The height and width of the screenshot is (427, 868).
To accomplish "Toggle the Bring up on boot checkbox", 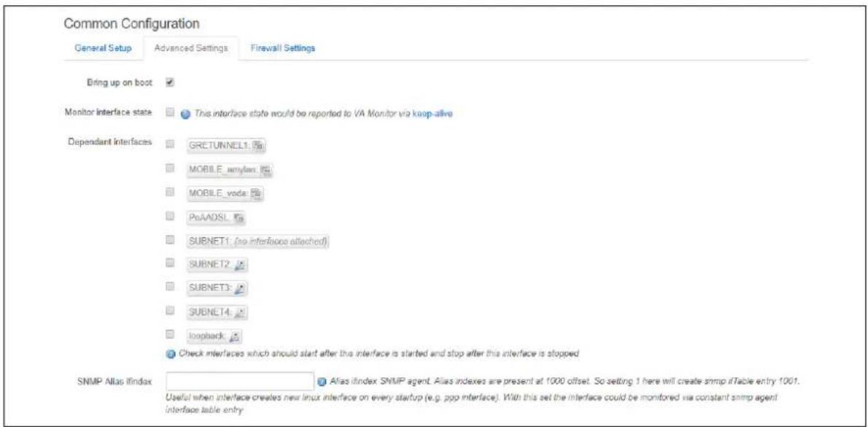I will tap(171, 82).
